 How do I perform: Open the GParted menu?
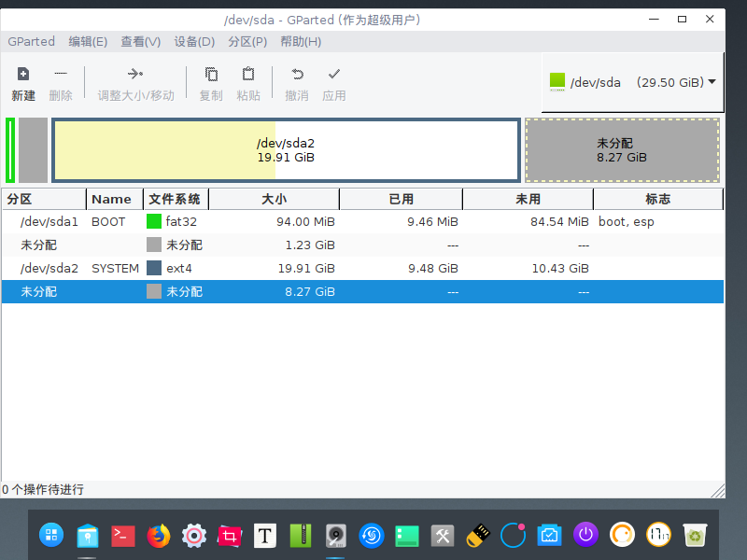click(x=31, y=42)
